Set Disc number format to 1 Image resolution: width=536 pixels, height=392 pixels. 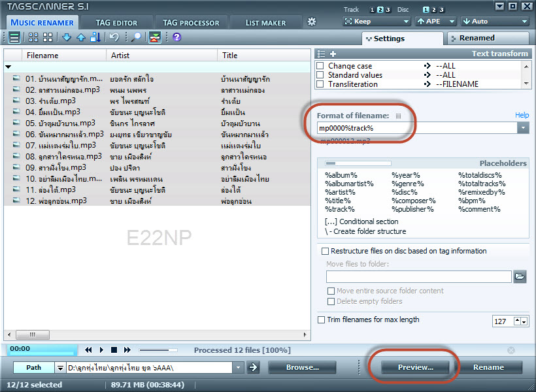(426, 10)
